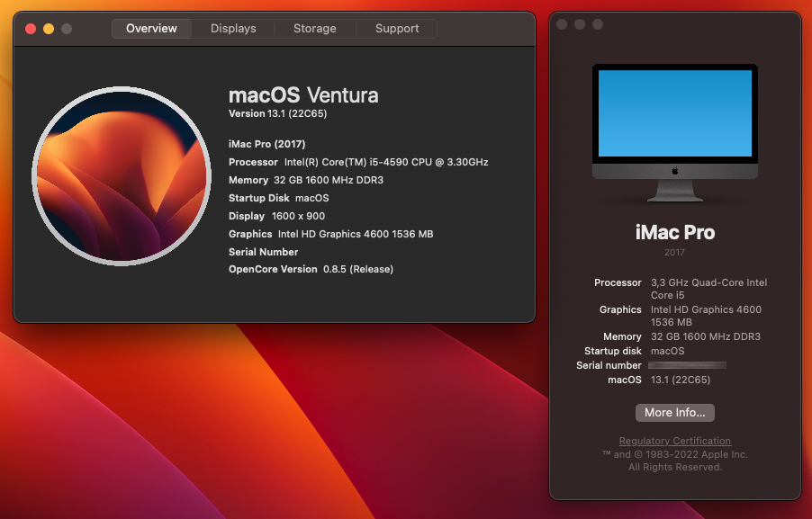The width and height of the screenshot is (812, 519).
Task: Click the middle window button in iMac Pro window
Action: (x=580, y=24)
